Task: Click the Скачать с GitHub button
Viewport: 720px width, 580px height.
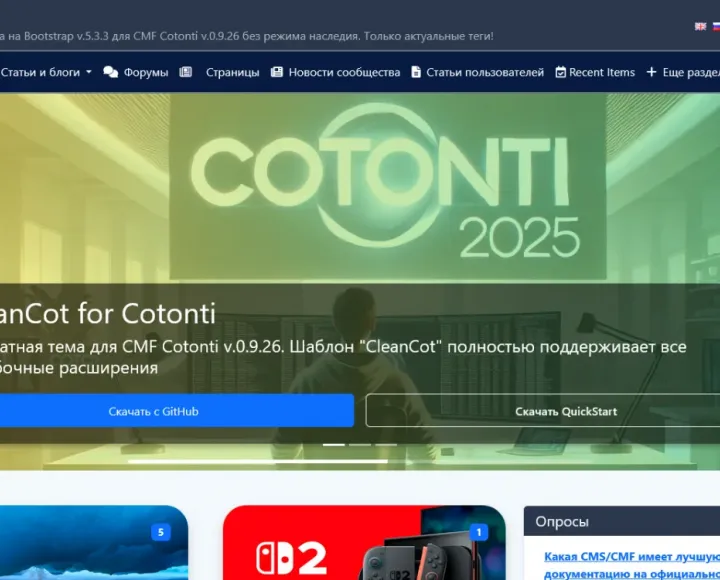Action: pos(176,411)
